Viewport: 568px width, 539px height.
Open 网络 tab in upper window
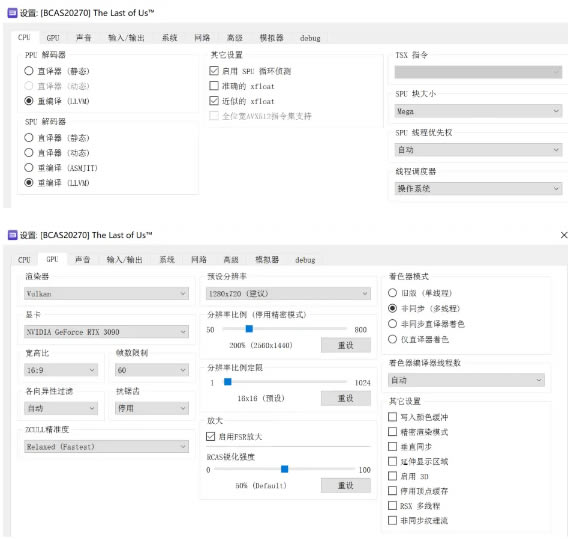click(x=202, y=38)
